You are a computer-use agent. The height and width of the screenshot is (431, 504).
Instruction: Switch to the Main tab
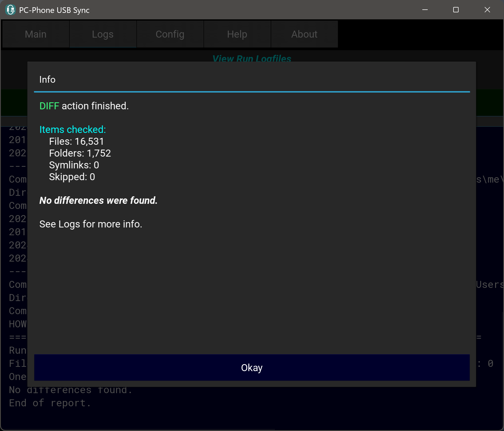pyautogui.click(x=36, y=34)
